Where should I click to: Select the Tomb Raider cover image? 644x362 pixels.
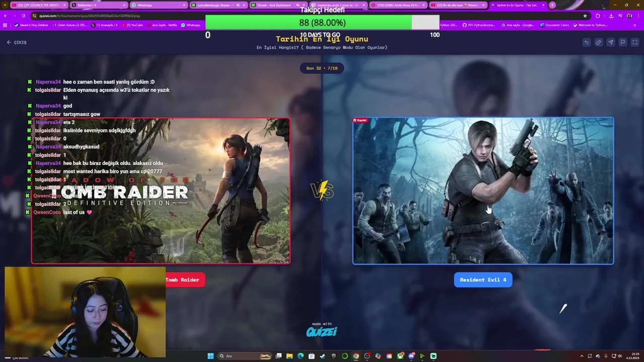(161, 191)
